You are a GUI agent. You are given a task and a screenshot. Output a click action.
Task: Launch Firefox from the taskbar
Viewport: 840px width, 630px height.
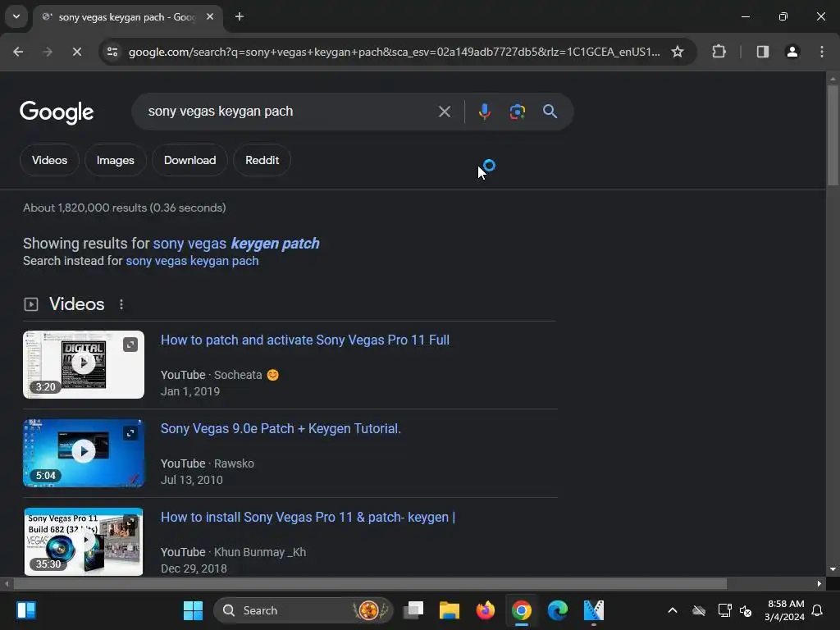(x=486, y=610)
